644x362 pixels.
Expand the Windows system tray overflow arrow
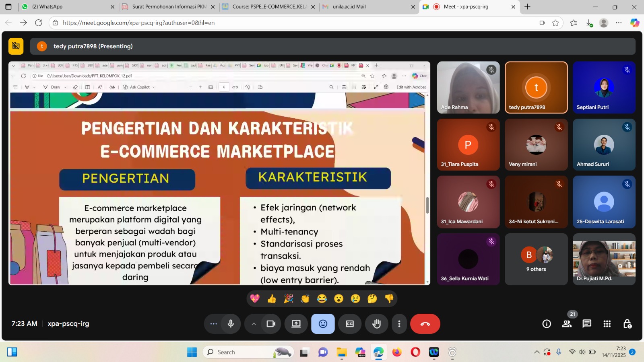[537, 352]
